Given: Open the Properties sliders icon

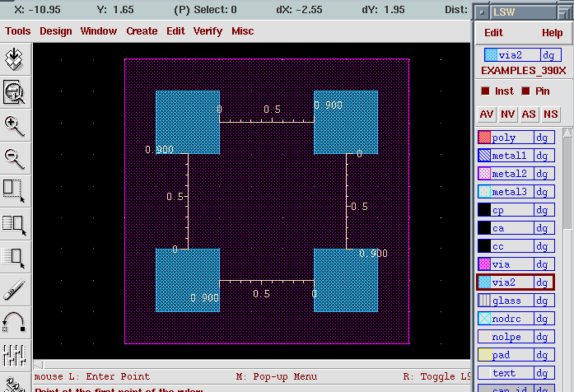Looking at the screenshot, I should pyautogui.click(x=14, y=356).
